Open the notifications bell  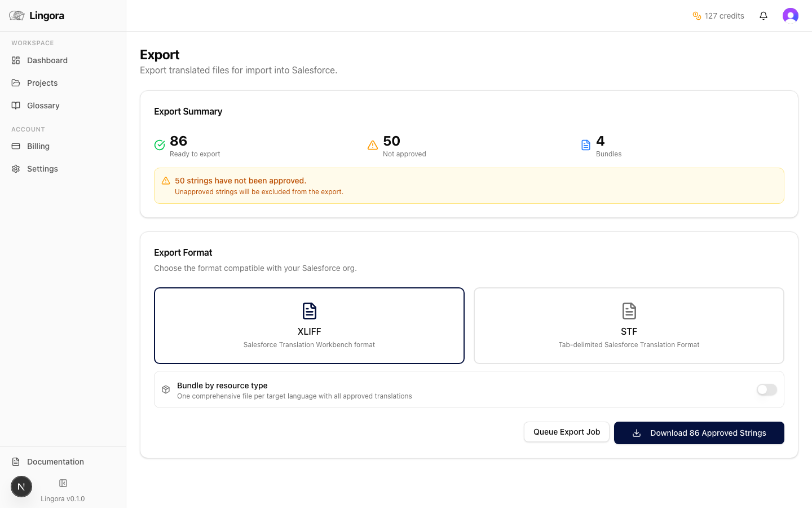(764, 15)
